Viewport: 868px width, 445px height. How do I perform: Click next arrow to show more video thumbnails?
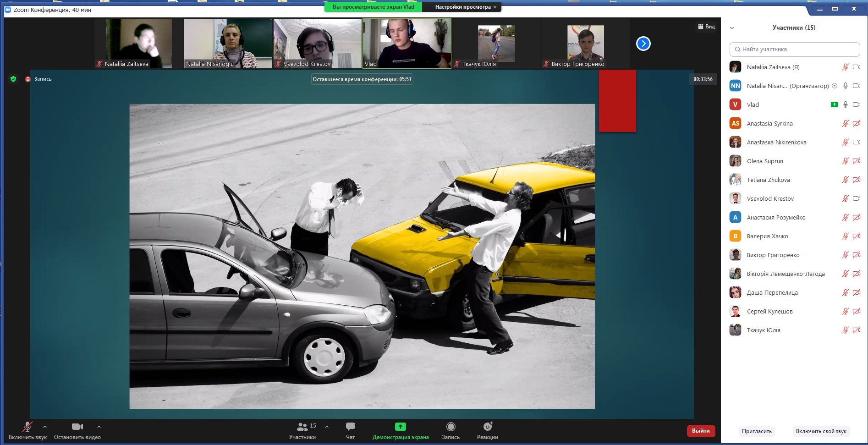643,44
